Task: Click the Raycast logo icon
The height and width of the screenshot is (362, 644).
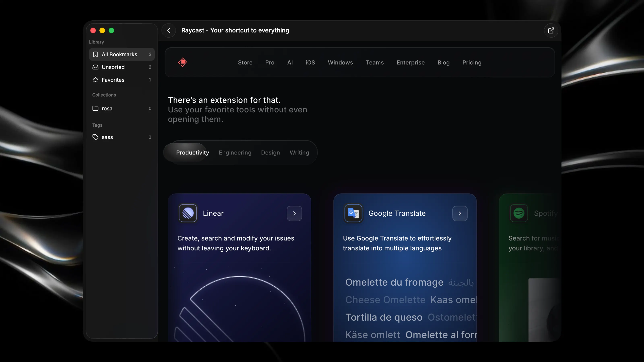Action: (183, 62)
